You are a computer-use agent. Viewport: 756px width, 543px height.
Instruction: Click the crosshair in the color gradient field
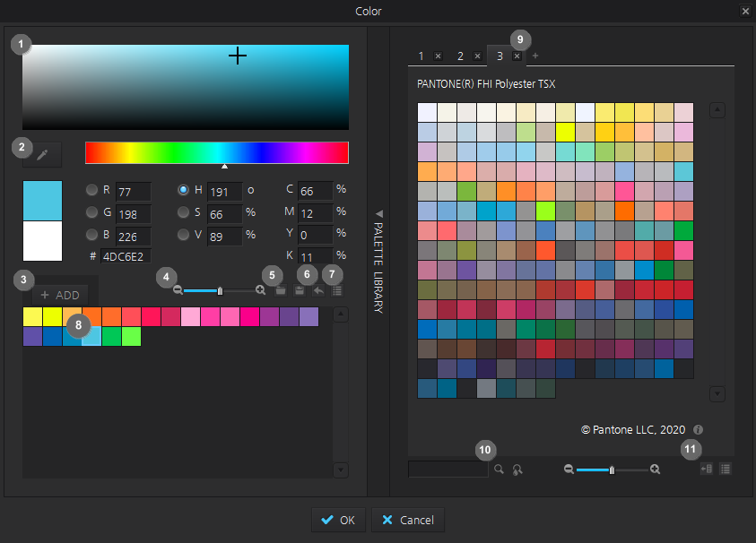pyautogui.click(x=238, y=56)
